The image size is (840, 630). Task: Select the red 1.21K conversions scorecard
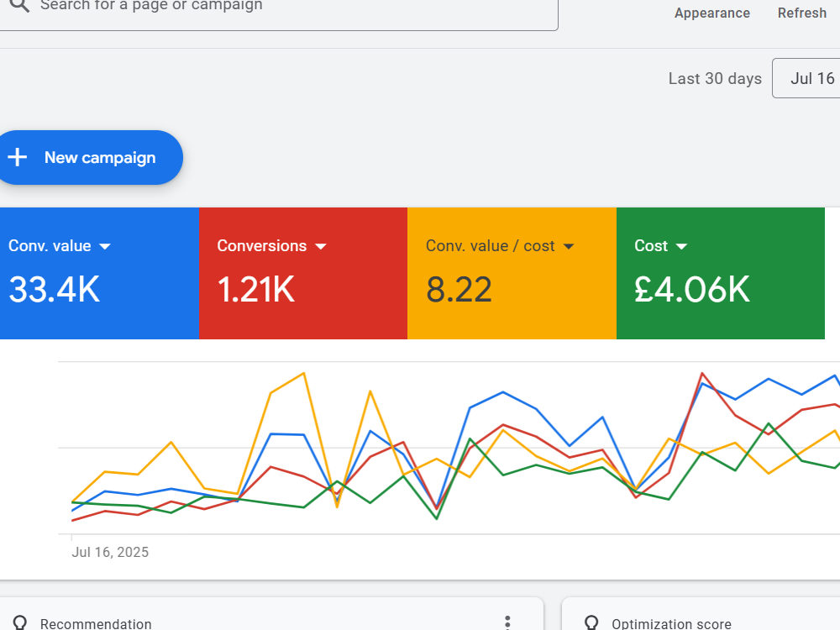click(x=303, y=273)
